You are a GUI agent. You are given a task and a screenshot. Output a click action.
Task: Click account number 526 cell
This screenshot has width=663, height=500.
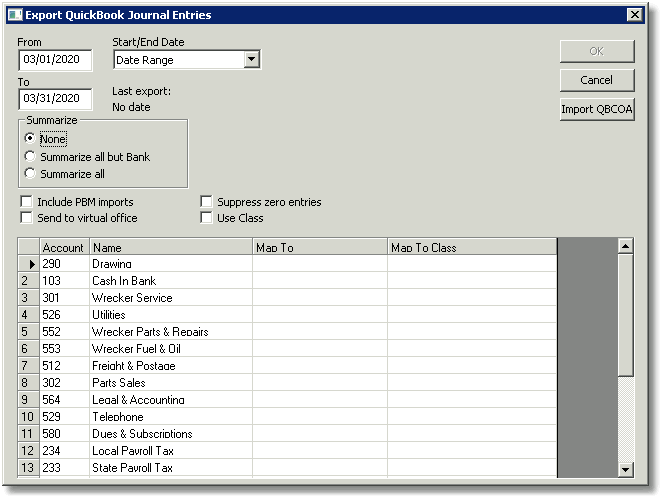pos(64,314)
